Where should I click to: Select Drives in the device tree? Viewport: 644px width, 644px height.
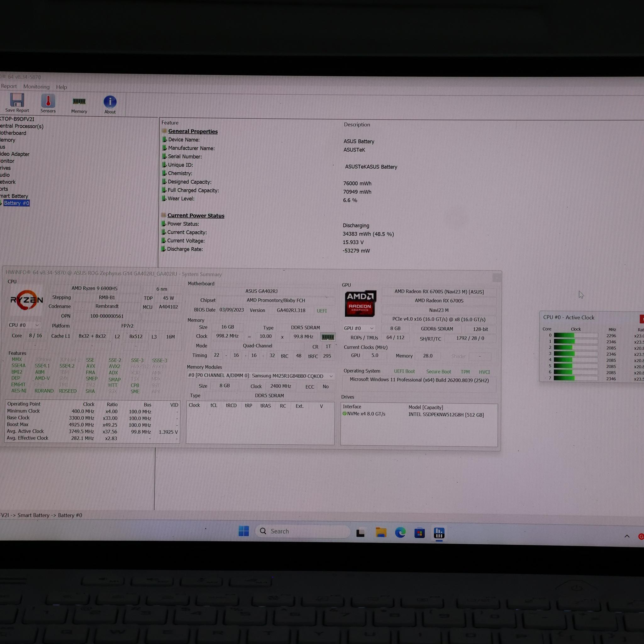(5, 168)
